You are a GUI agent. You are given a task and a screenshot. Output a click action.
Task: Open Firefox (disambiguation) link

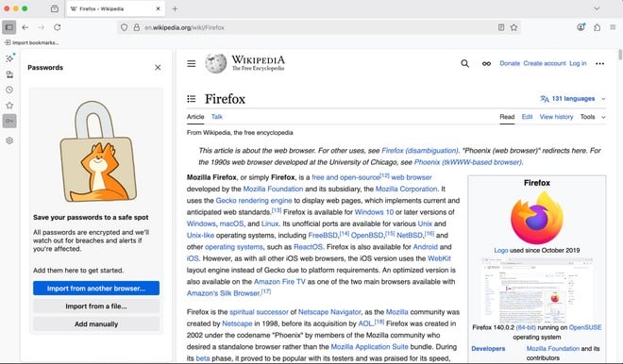[419, 151]
